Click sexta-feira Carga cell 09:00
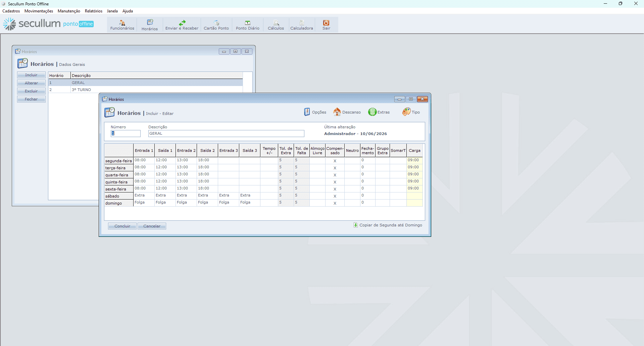The height and width of the screenshot is (346, 644). pyautogui.click(x=414, y=189)
